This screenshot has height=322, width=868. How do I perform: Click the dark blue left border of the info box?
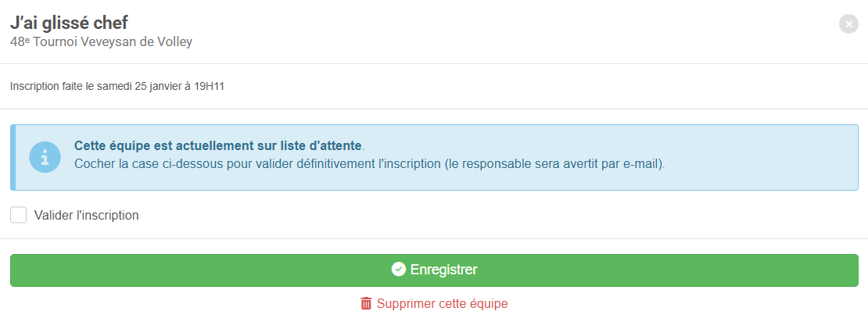point(13,157)
